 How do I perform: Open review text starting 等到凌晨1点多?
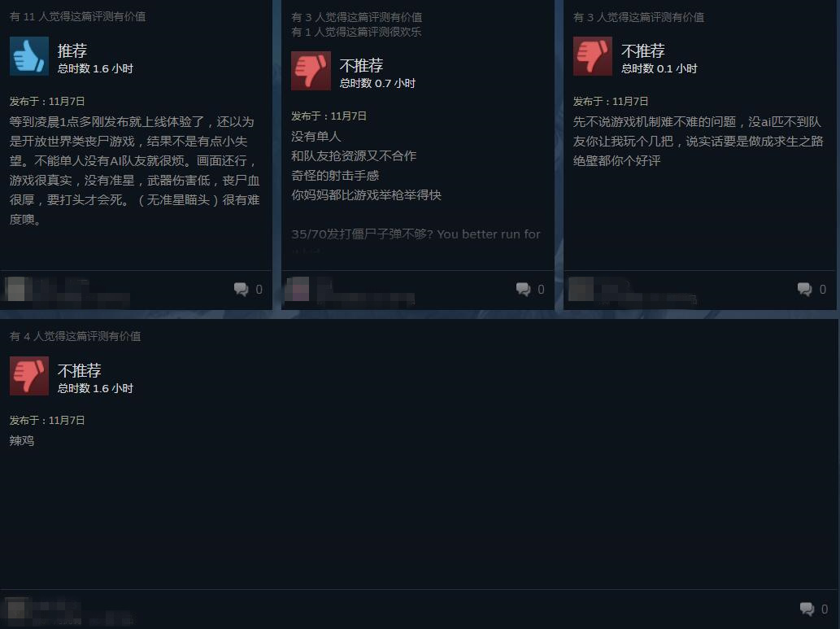point(134,171)
